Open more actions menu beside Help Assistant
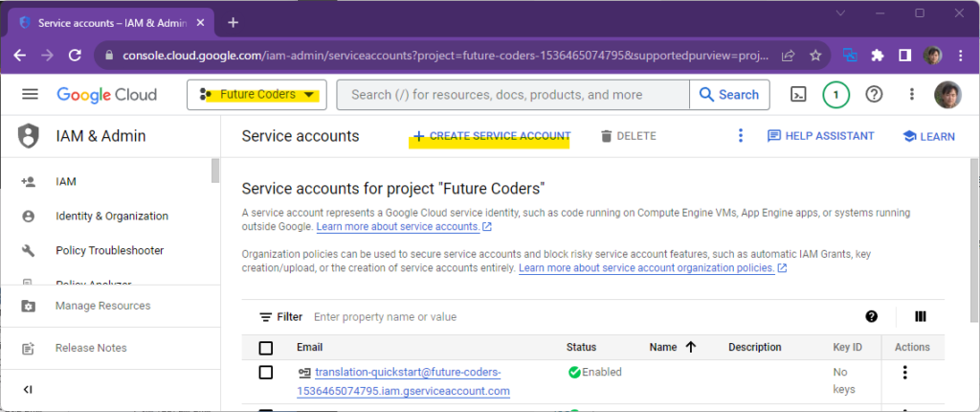980x412 pixels. pos(741,136)
